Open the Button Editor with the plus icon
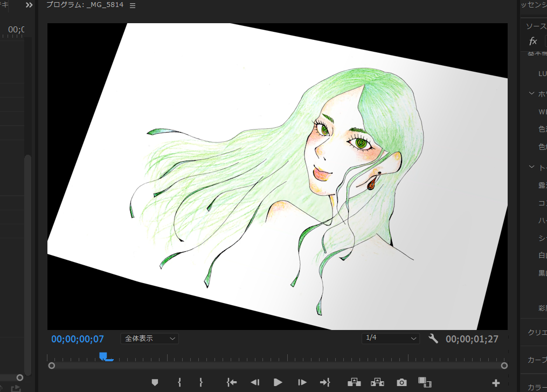Screen dimensions: 547x392 point(495,382)
